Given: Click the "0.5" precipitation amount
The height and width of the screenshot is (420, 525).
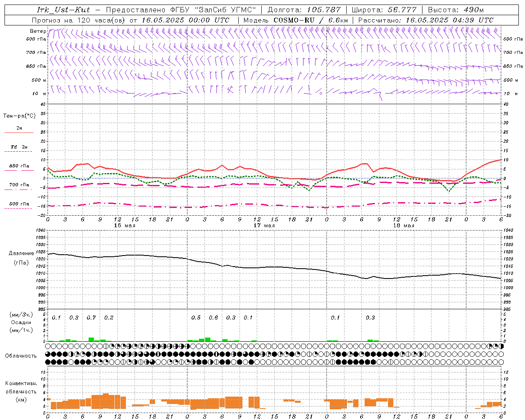Looking at the screenshot, I should click(x=196, y=317).
